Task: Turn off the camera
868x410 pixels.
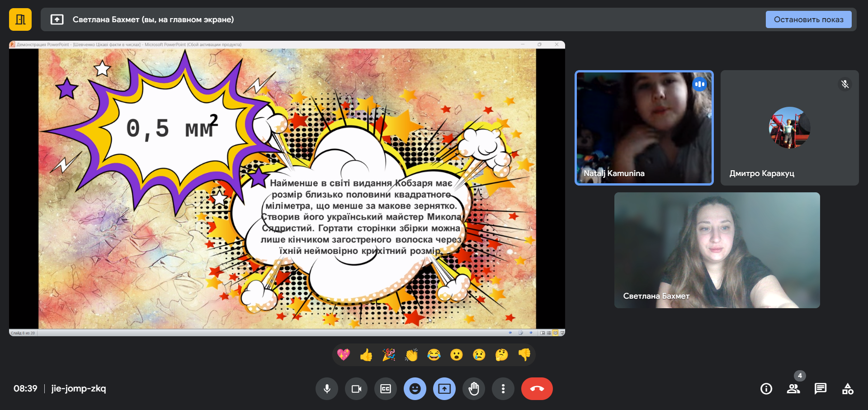Action: (356, 389)
